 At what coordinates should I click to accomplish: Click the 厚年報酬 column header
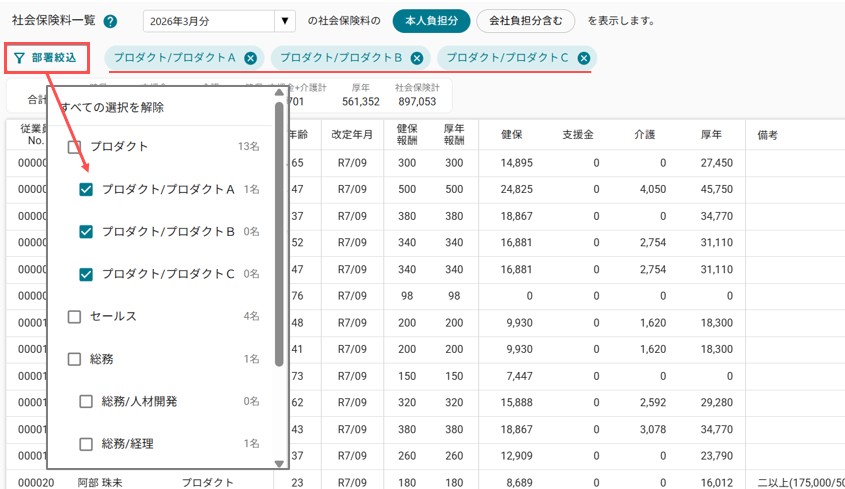[x=454, y=135]
